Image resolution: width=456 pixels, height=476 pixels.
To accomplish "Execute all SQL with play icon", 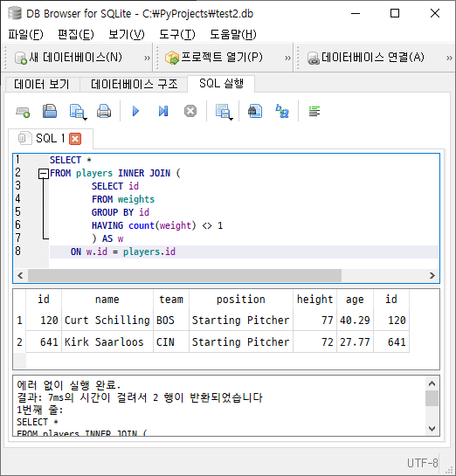I will (135, 112).
